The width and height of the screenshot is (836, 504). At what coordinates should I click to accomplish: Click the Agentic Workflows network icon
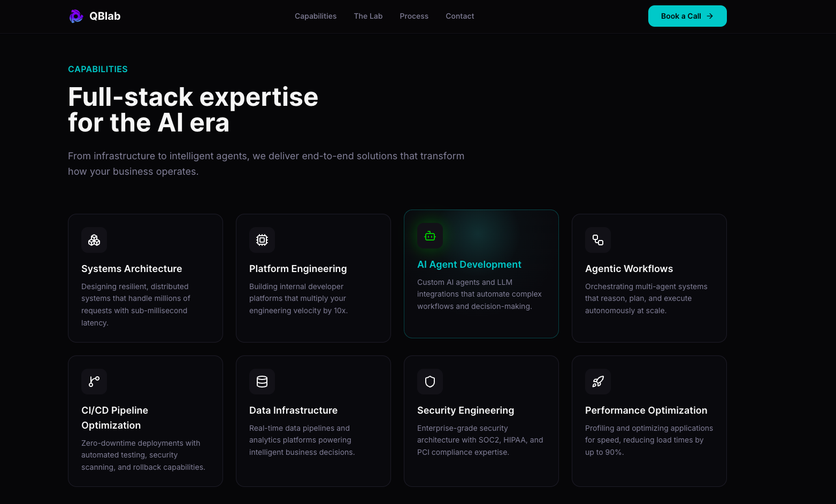point(597,239)
